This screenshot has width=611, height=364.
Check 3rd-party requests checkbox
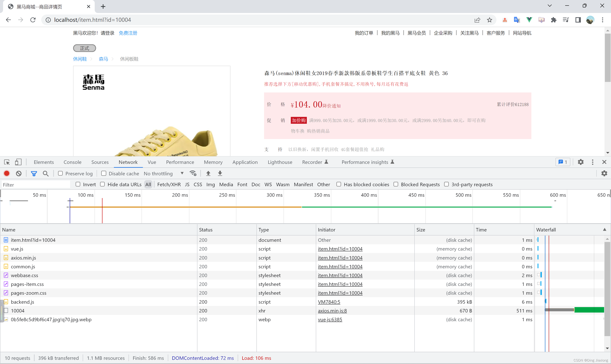coord(446,184)
